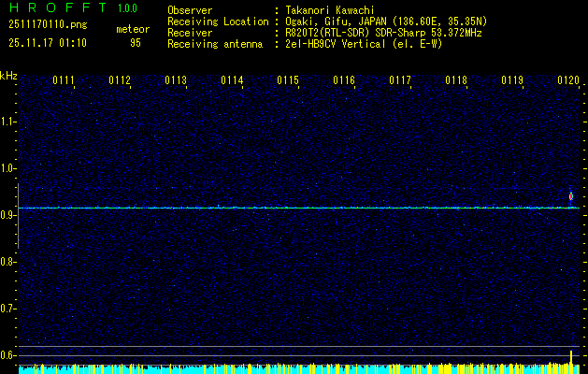
Task: Click observer name Takanori Kawachi
Action: pyautogui.click(x=330, y=10)
